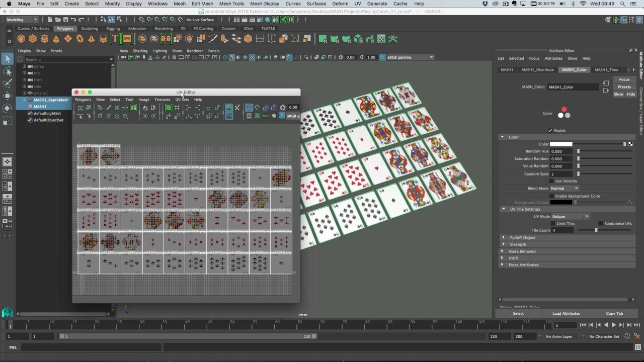The height and width of the screenshot is (362, 644).
Task: Toggle the Enable checkbox for MASH1_Color
Action: (550, 131)
